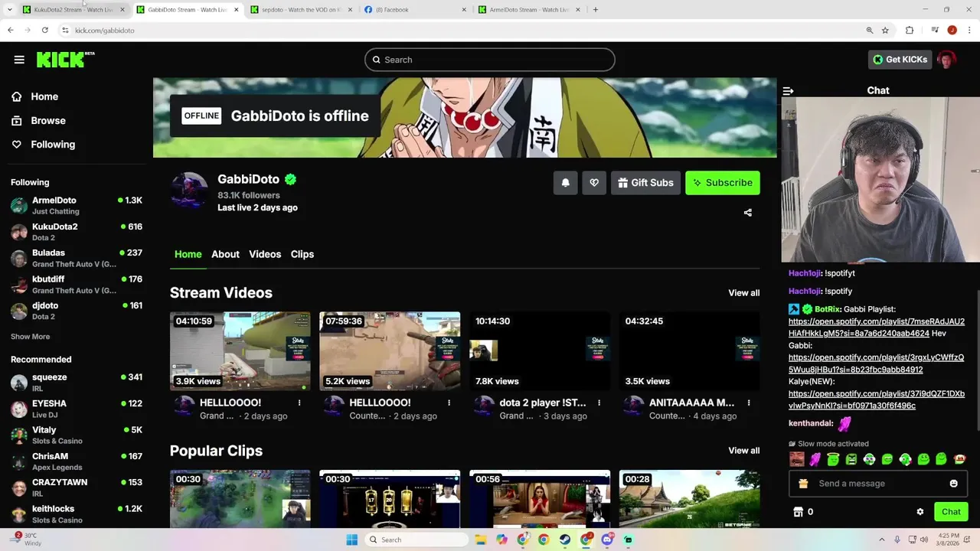The width and height of the screenshot is (980, 551).
Task: Click Get KICKs button
Action: (x=900, y=60)
